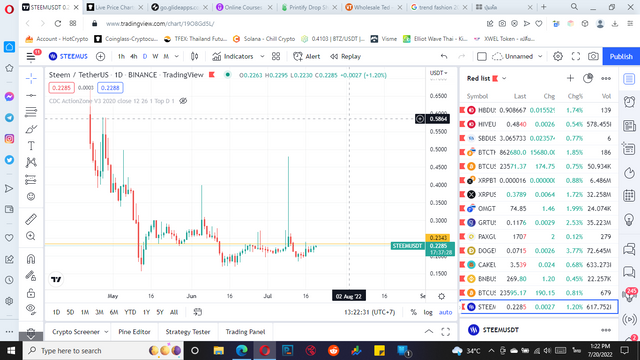Select the ruler measure tool
This screenshot has height=360, width=640.
click(x=31, y=219)
